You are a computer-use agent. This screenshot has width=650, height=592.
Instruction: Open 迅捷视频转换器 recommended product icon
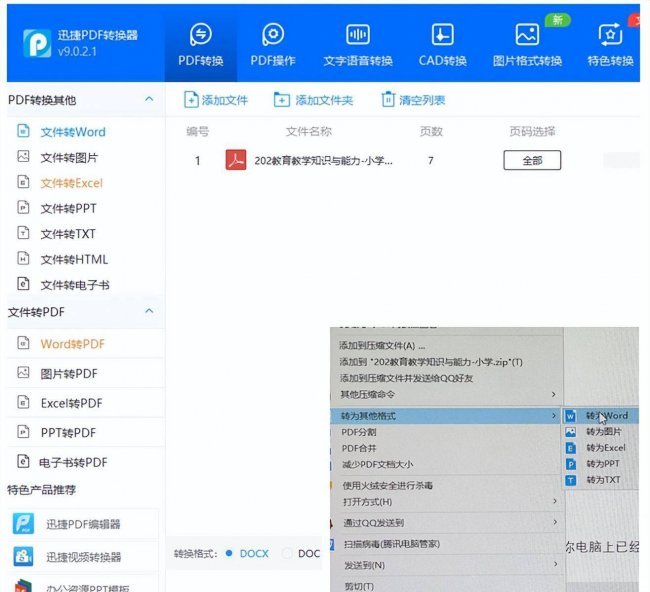tap(24, 556)
